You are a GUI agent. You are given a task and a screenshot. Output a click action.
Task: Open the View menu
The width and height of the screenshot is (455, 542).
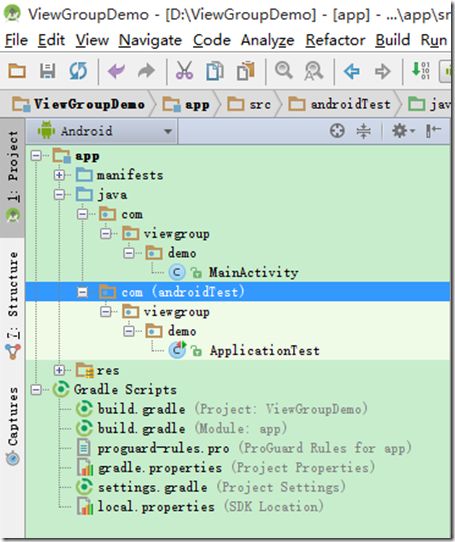pos(92,40)
